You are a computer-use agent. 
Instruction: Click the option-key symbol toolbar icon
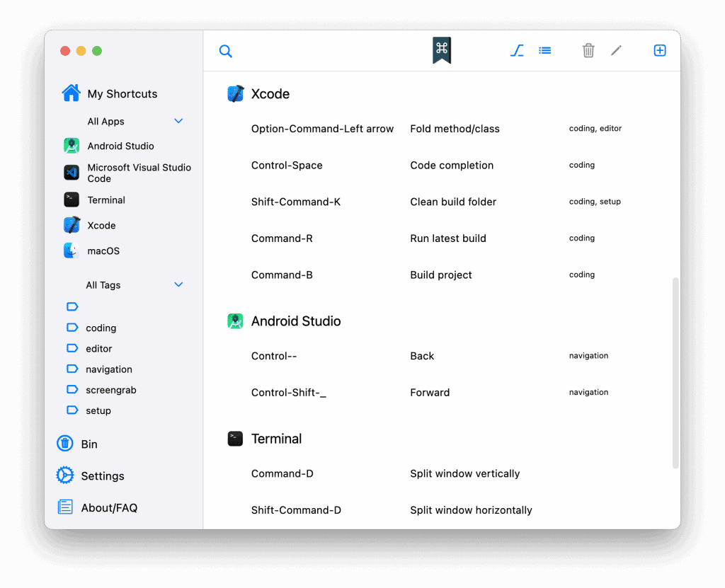[517, 50]
